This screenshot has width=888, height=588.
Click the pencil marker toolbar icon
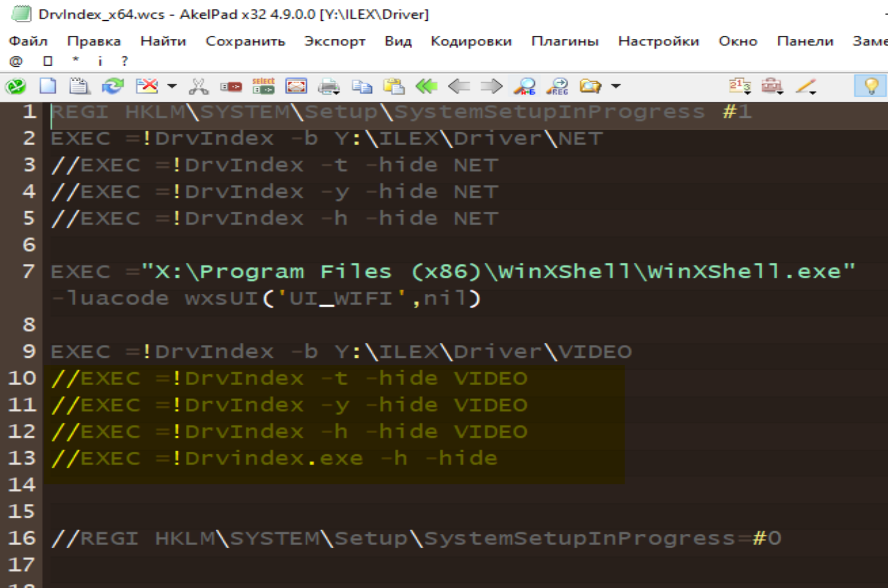coord(806,86)
